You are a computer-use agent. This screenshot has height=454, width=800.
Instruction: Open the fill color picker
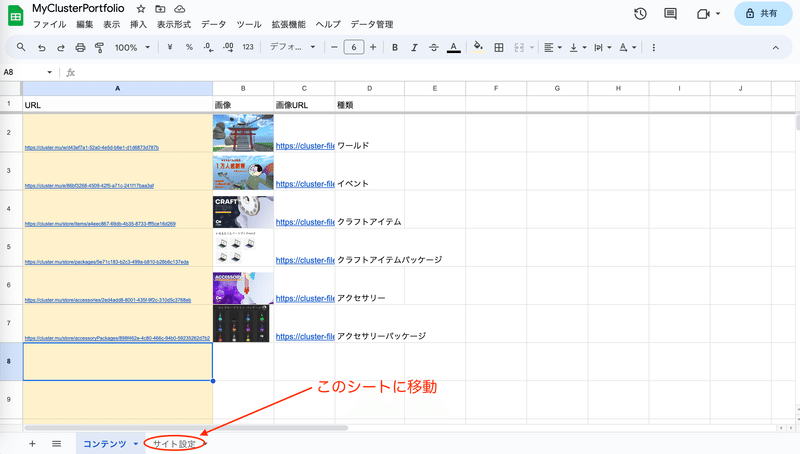[478, 47]
